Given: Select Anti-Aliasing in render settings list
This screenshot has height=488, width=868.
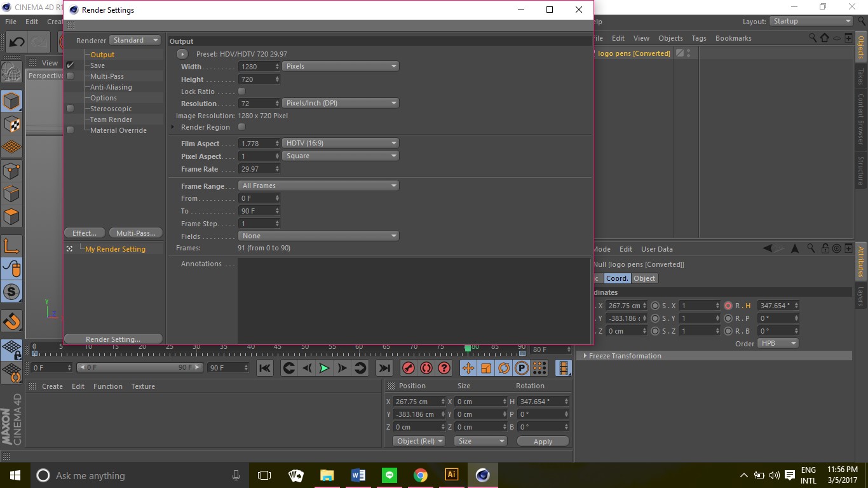Looking at the screenshot, I should click(111, 87).
